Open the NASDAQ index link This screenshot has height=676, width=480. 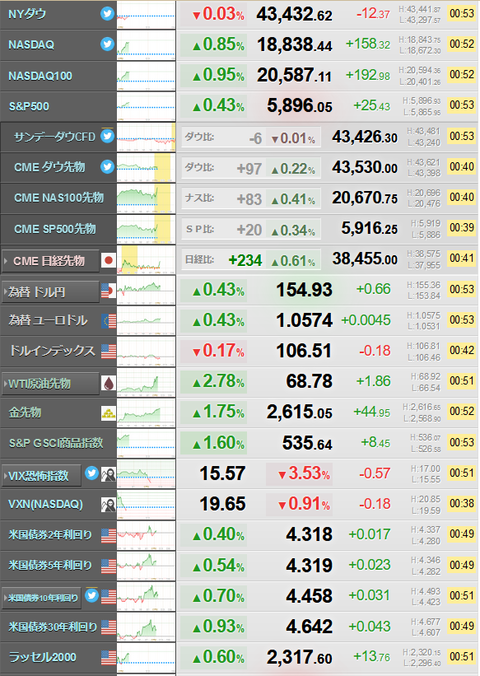[31, 44]
